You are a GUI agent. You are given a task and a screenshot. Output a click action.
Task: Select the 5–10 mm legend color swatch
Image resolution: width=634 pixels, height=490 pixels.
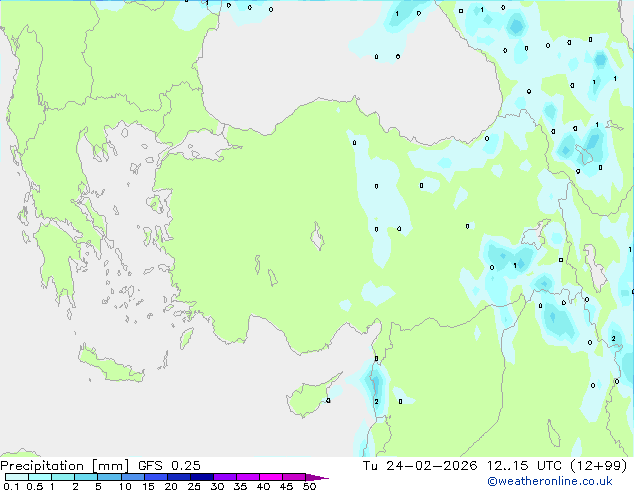(110, 477)
